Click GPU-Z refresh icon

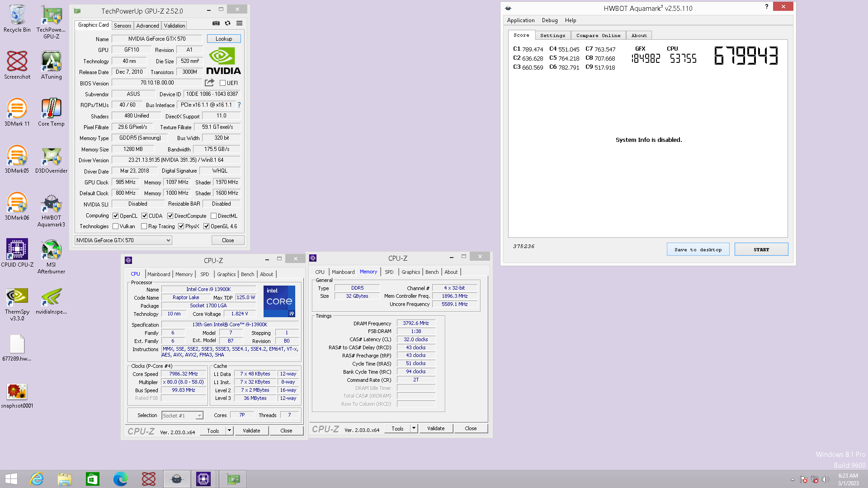point(228,23)
